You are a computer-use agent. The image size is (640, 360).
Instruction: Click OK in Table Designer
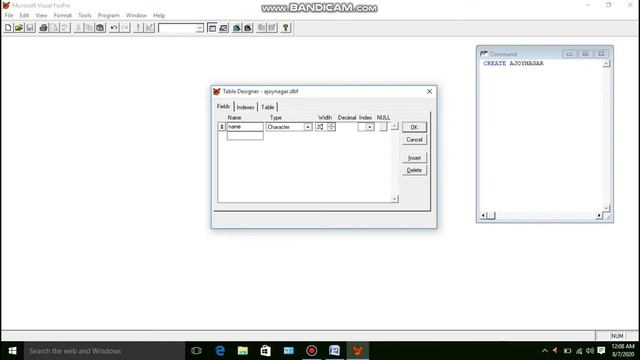tap(414, 127)
